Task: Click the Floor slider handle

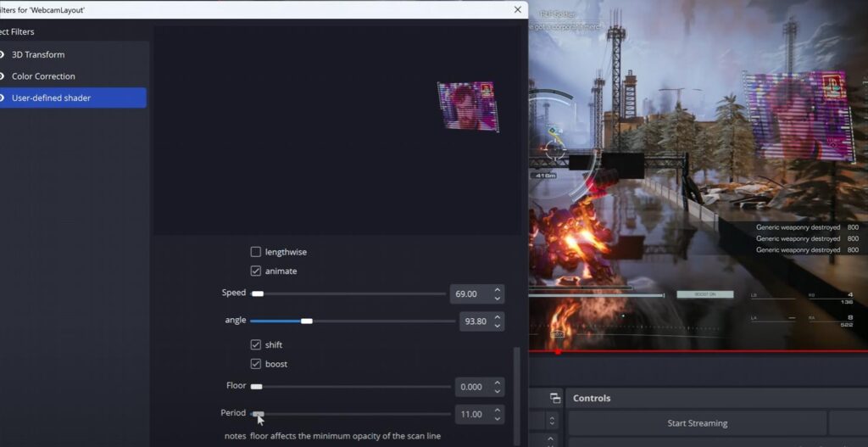Action: 256,387
